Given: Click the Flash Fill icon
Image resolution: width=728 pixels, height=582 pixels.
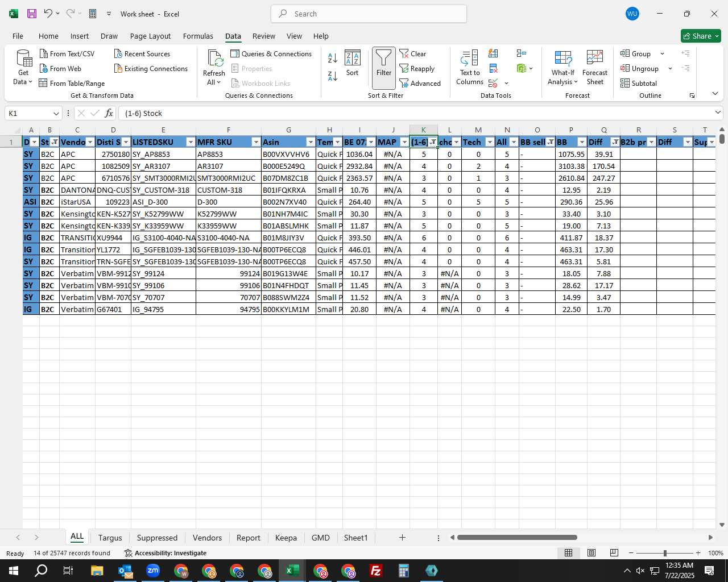Looking at the screenshot, I should [x=493, y=53].
